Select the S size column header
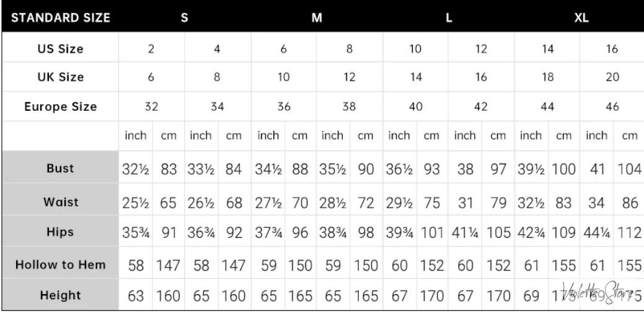644x314 pixels. point(184,17)
